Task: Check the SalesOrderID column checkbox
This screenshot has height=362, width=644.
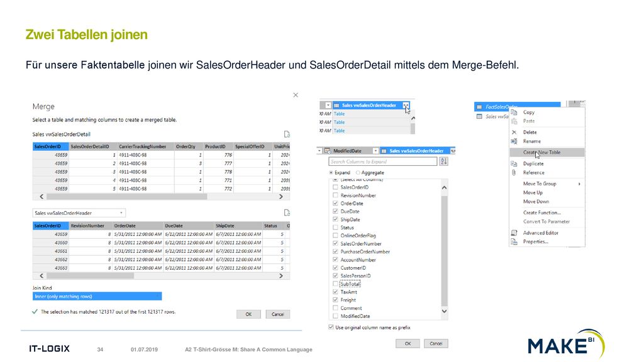Action: pos(335,187)
